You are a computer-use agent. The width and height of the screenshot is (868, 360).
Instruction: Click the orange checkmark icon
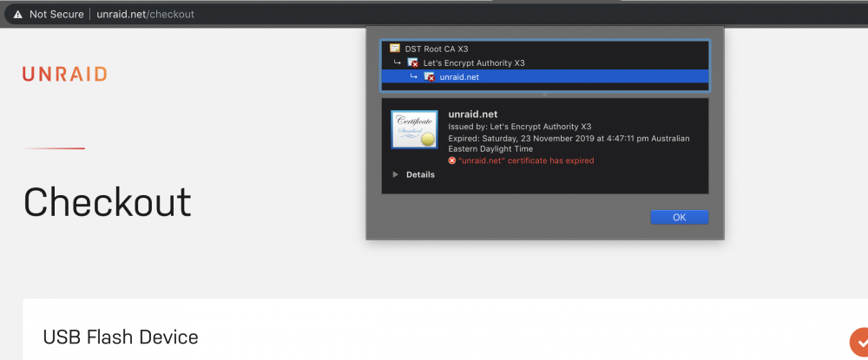click(859, 342)
